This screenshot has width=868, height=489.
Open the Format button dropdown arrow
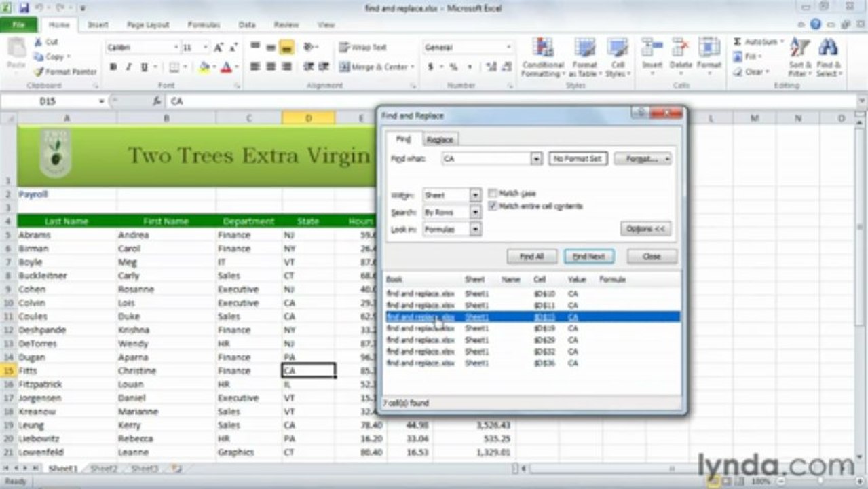coord(668,158)
